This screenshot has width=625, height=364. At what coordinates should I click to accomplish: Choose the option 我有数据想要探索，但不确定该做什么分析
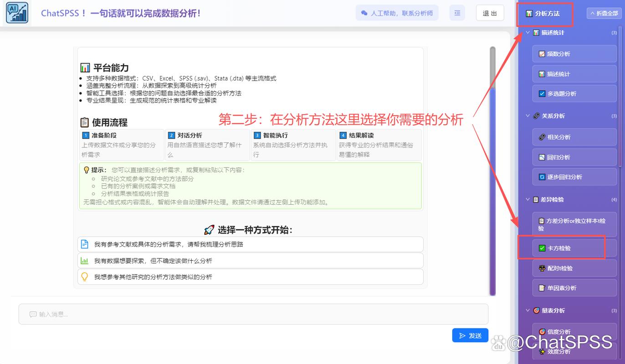pyautogui.click(x=250, y=261)
